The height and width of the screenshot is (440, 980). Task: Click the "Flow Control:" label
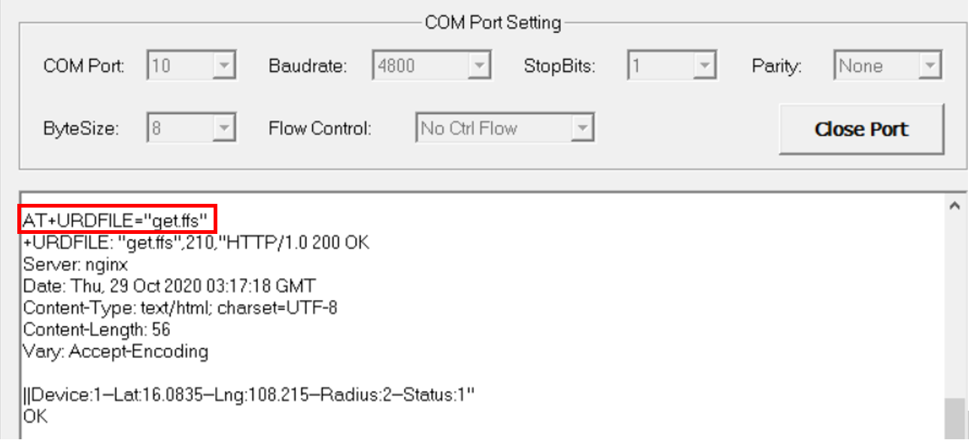[320, 129]
